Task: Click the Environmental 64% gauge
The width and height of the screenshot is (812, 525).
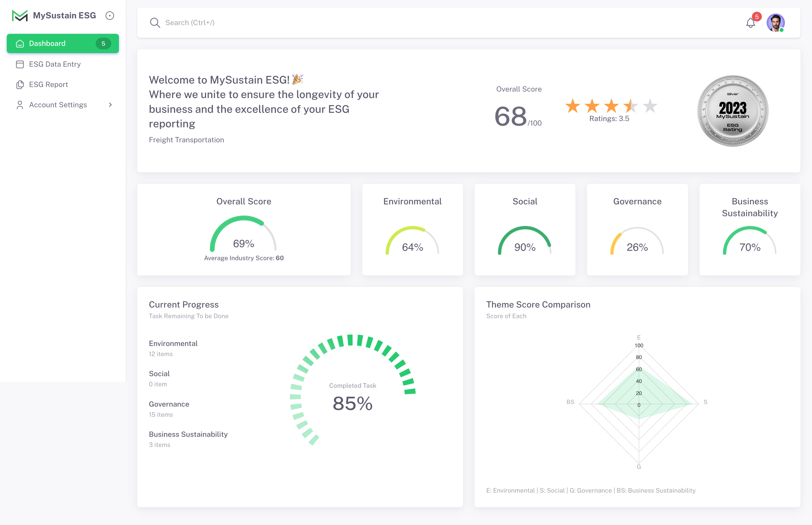Action: tap(412, 241)
